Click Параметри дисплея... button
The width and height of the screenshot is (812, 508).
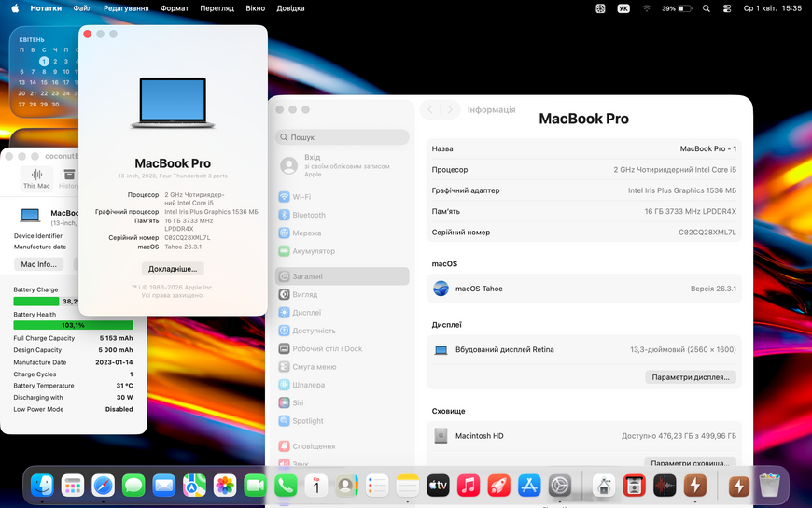pos(691,377)
